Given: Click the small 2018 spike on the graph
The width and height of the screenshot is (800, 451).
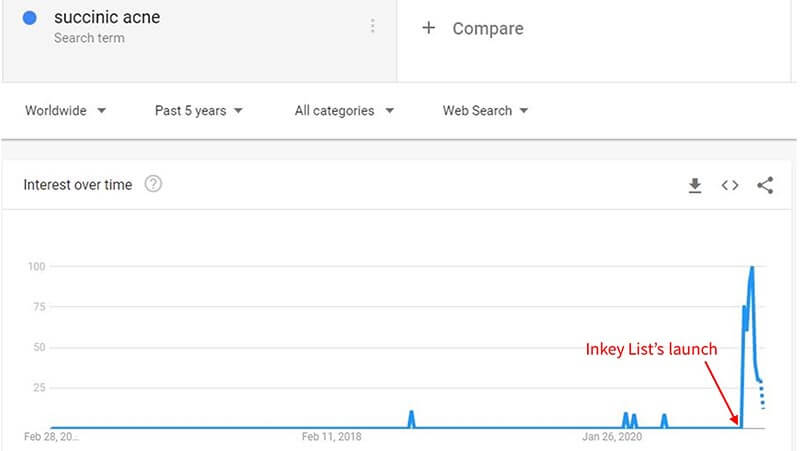Looking at the screenshot, I should pyautogui.click(x=411, y=419).
